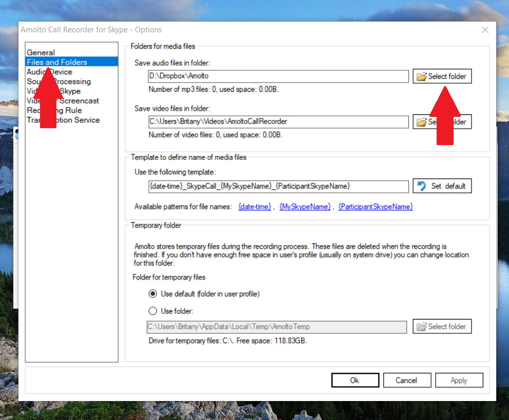Click the Apply button

tap(459, 380)
